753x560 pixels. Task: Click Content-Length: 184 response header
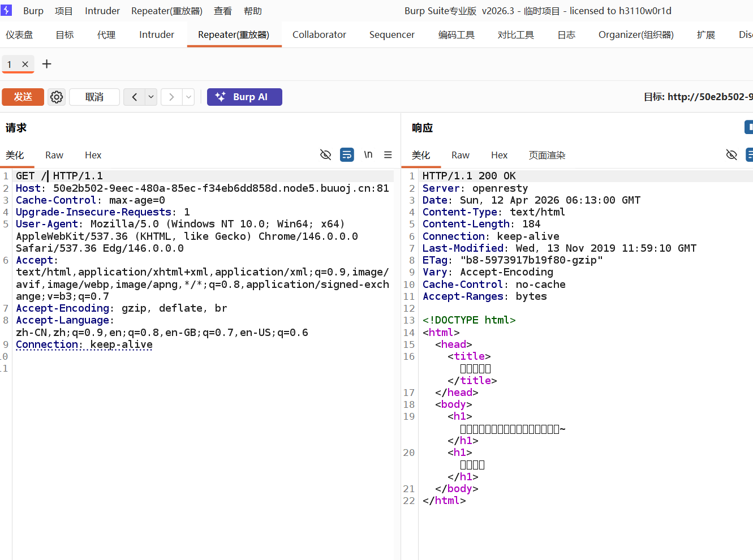coord(481,224)
